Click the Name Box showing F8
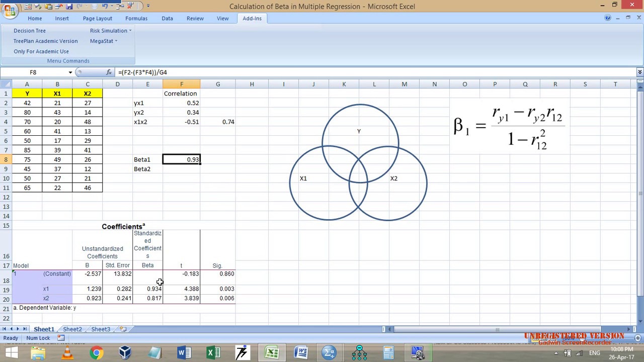This screenshot has height=362, width=644. [x=33, y=72]
